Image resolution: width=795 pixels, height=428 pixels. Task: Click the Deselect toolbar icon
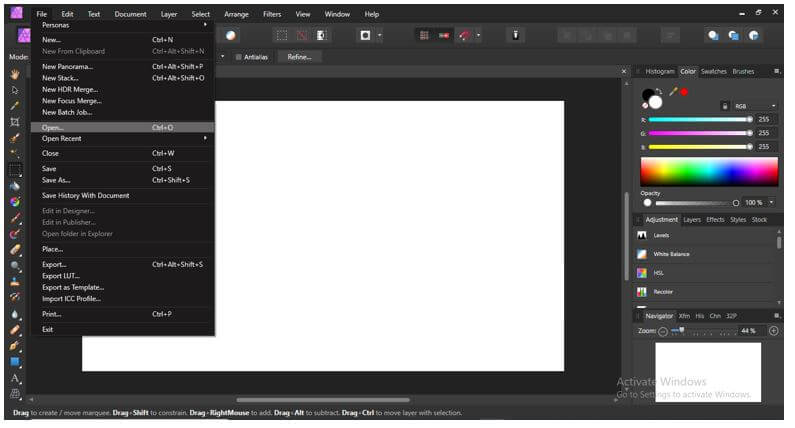click(302, 35)
